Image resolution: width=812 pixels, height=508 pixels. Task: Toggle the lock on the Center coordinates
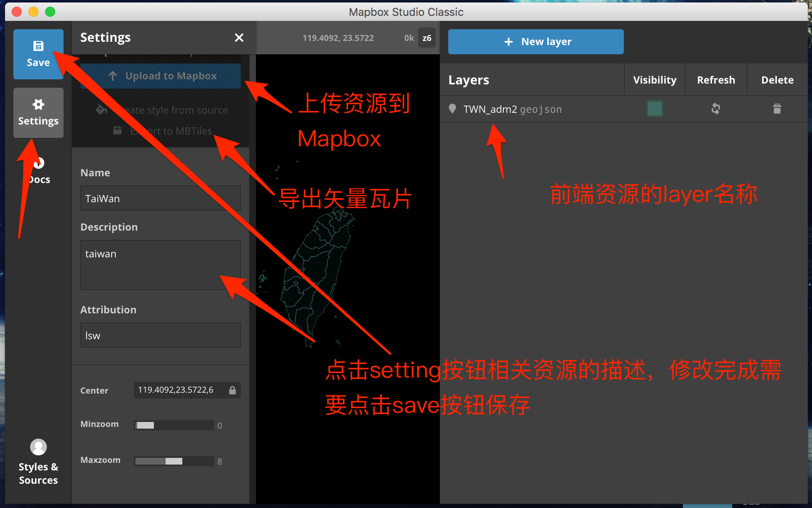click(232, 390)
